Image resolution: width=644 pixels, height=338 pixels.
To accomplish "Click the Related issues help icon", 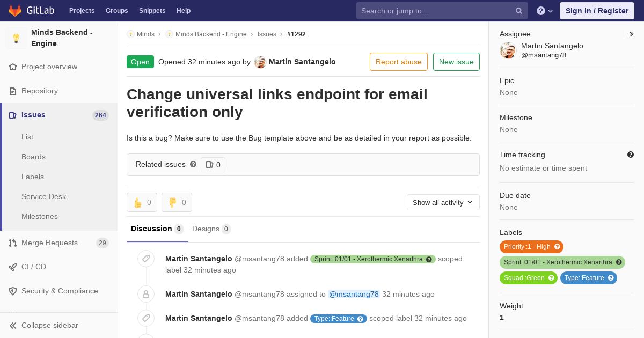I will click(x=193, y=164).
